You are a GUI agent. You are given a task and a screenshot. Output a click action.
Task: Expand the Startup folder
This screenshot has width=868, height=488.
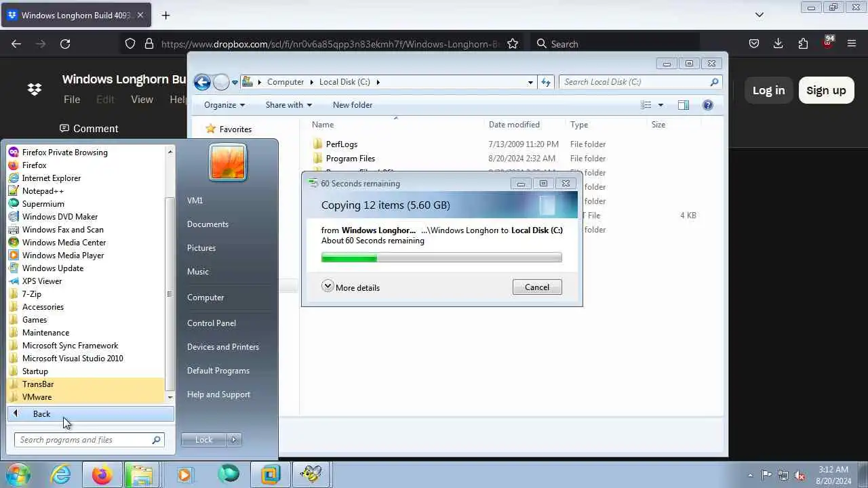pyautogui.click(x=35, y=371)
